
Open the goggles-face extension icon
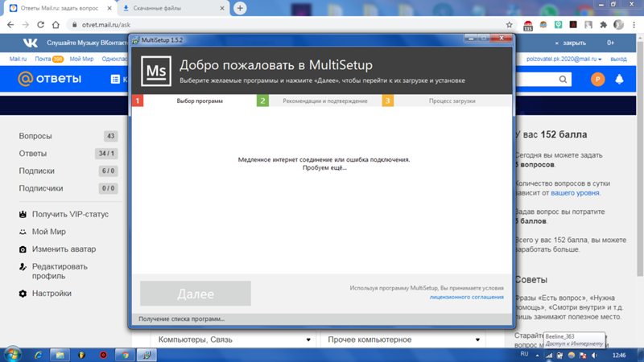pos(543,25)
